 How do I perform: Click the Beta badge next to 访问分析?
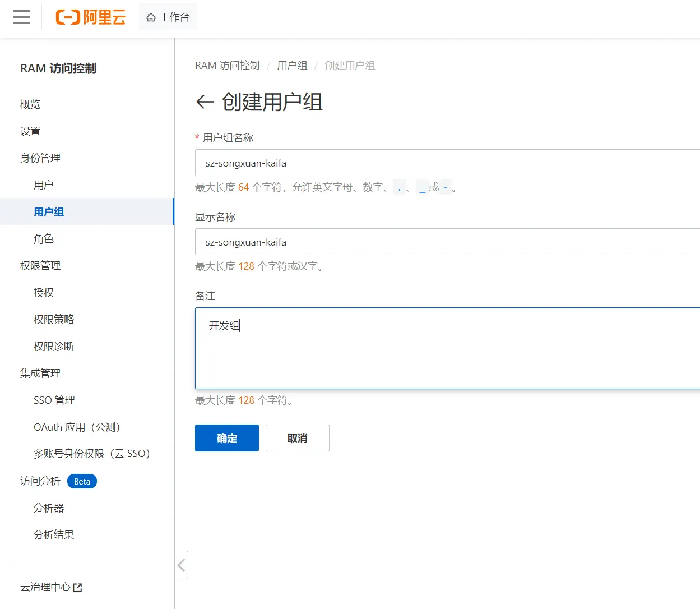82,481
